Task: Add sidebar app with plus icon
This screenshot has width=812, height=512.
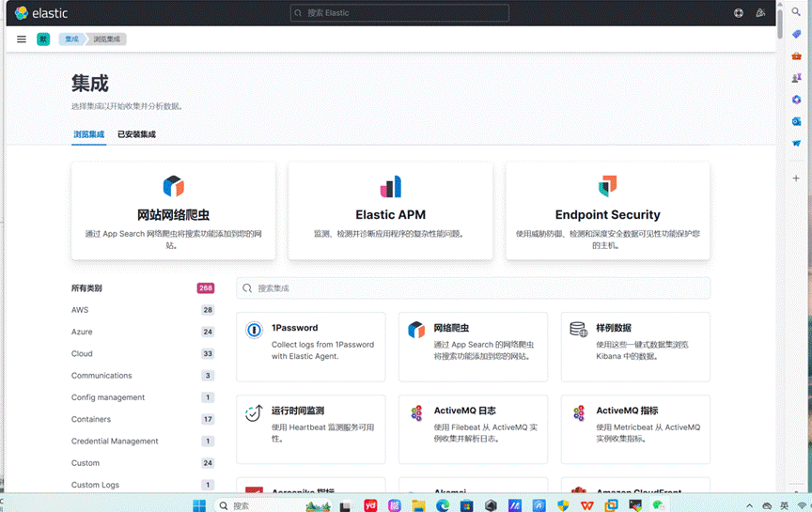Action: click(x=796, y=178)
